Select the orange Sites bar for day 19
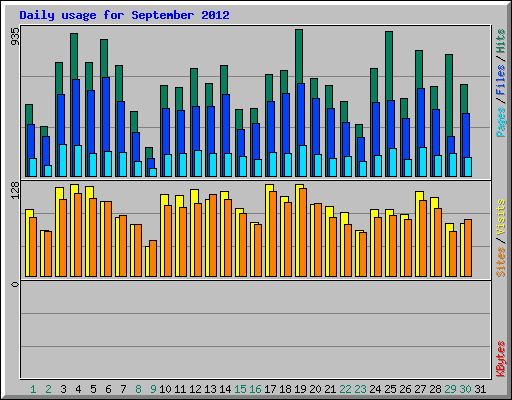 click(x=303, y=232)
